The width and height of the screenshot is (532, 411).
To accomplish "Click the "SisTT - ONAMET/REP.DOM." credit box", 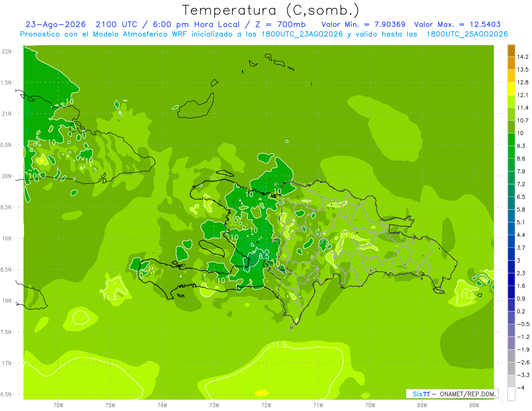I will 452,394.
